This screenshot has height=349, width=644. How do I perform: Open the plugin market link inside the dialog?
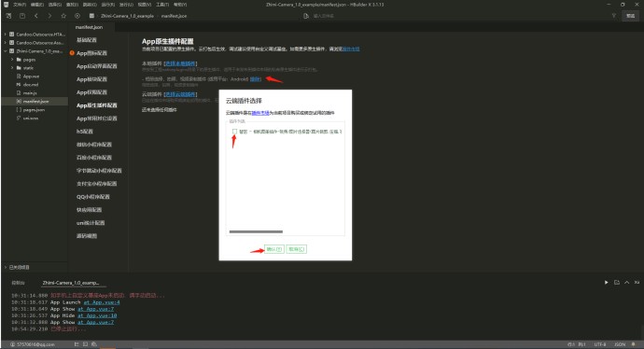(260, 113)
